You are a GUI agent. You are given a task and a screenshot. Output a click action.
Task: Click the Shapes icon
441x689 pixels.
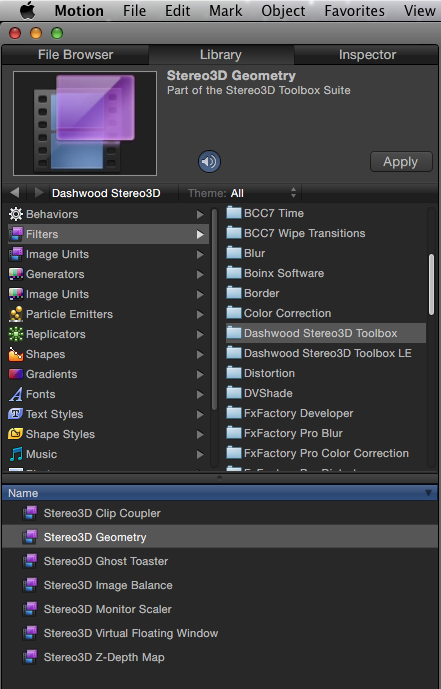point(16,354)
